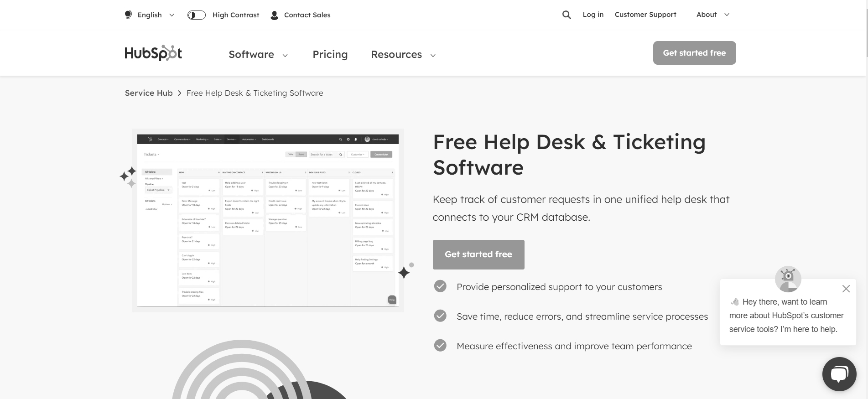Open Service Hub breadcrumb link
Screen dimensions: 868x399
(x=149, y=93)
